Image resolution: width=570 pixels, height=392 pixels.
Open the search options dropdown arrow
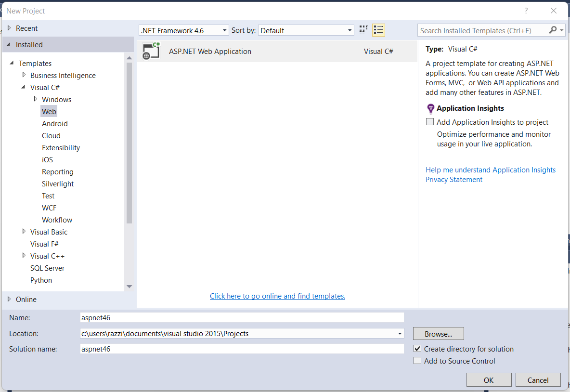tap(562, 30)
